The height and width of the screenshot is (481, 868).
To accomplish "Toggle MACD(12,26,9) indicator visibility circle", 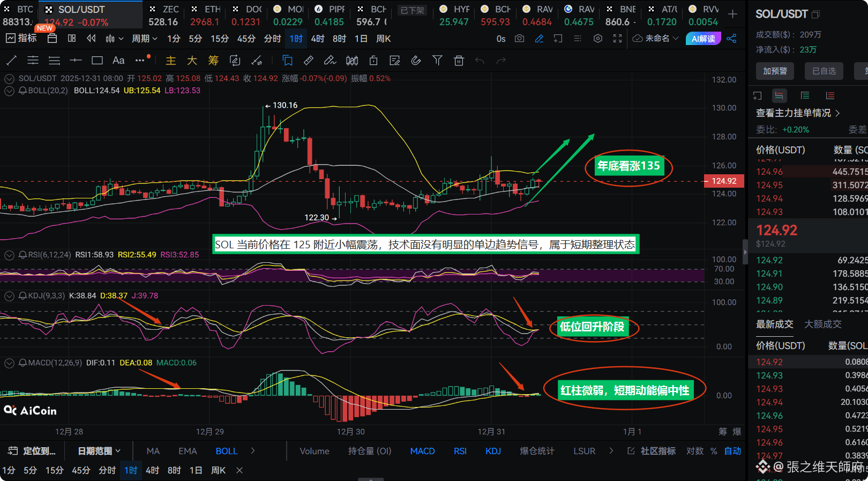I will 9,363.
